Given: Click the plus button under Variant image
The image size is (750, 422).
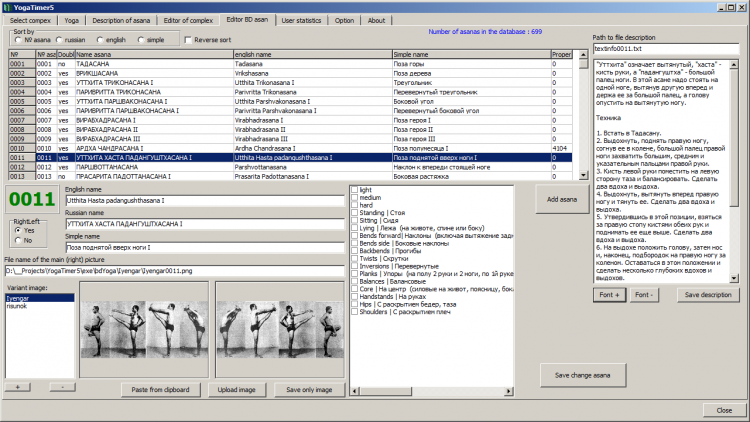Looking at the screenshot, I should 17,386.
